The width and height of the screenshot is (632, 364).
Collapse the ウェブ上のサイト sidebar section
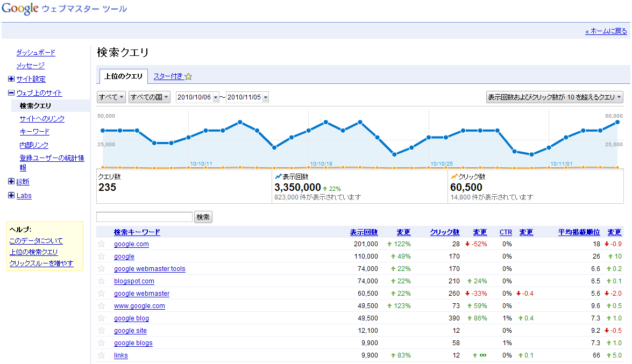click(11, 92)
